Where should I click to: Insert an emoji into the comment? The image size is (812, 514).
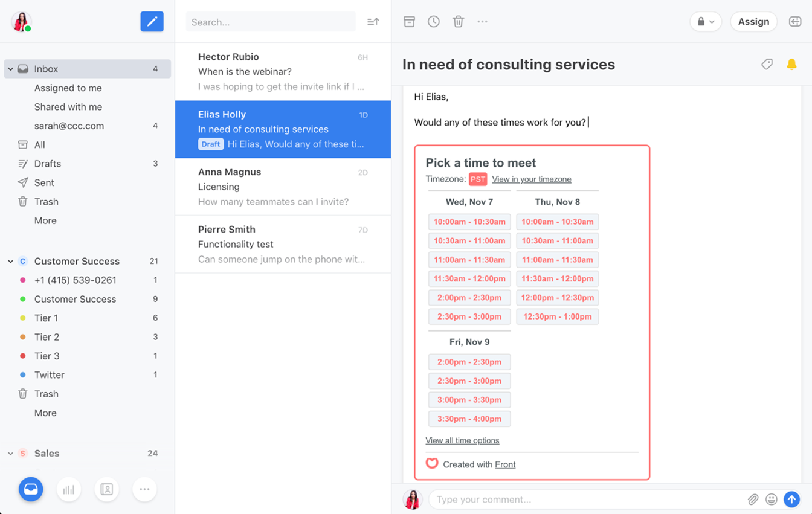[772, 500]
